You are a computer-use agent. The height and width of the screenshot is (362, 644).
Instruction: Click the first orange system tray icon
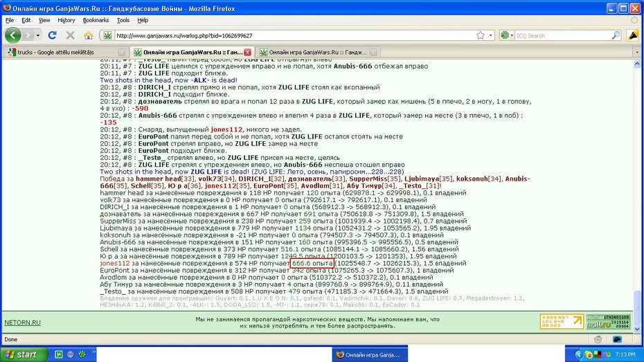(x=588, y=354)
